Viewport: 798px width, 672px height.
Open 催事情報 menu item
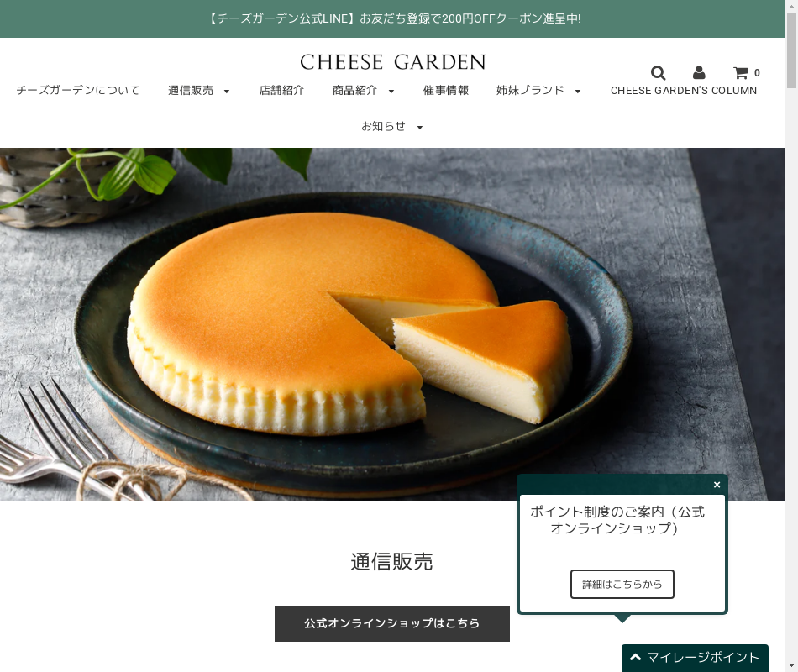(x=446, y=90)
